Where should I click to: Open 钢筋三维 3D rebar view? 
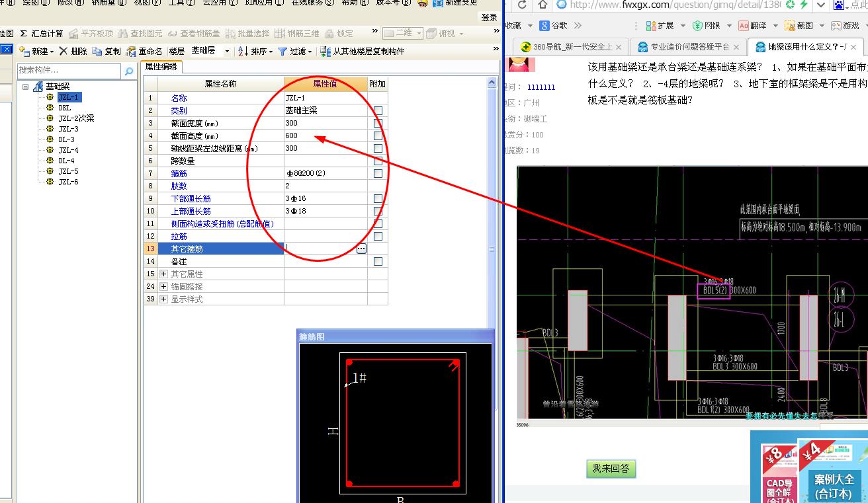[297, 33]
